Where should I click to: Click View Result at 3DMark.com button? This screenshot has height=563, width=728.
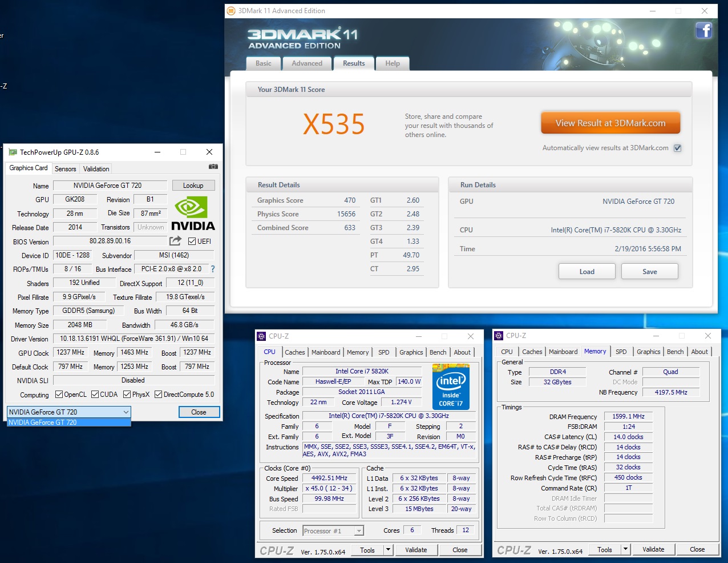point(610,123)
